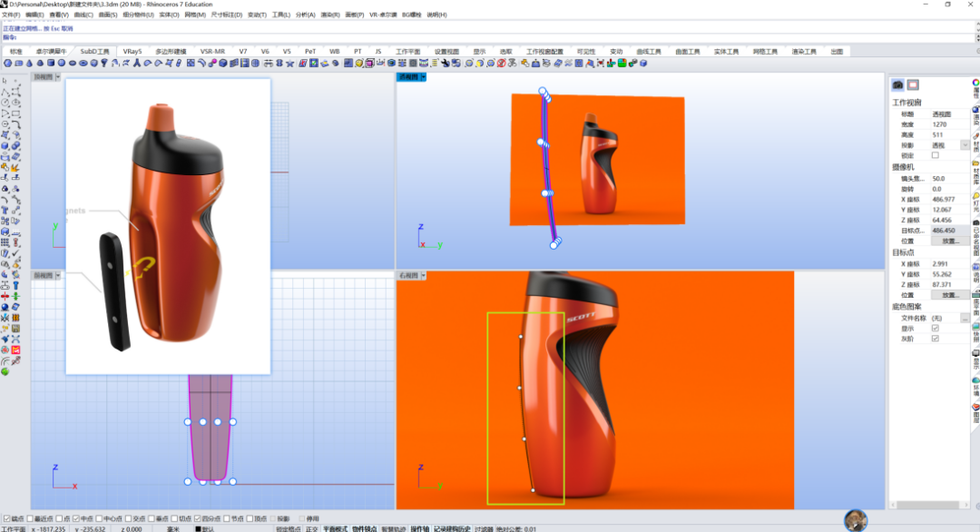Toggle 操作轴 gumball in status bar

click(x=419, y=529)
